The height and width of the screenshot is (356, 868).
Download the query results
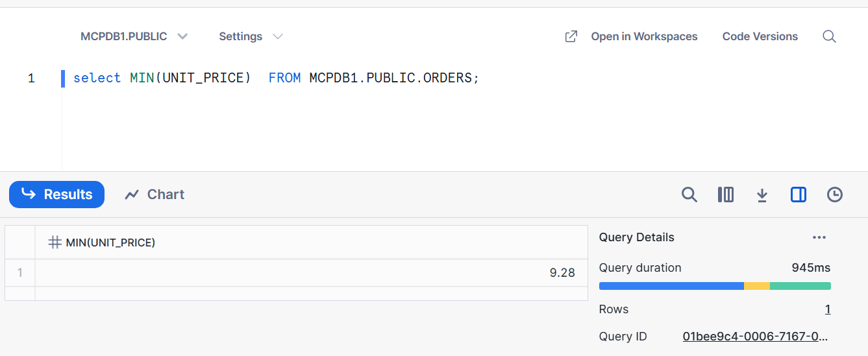coord(762,195)
